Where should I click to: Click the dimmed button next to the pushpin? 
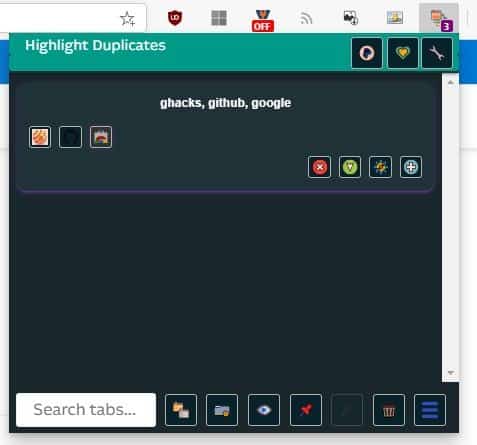pyautogui.click(x=347, y=410)
